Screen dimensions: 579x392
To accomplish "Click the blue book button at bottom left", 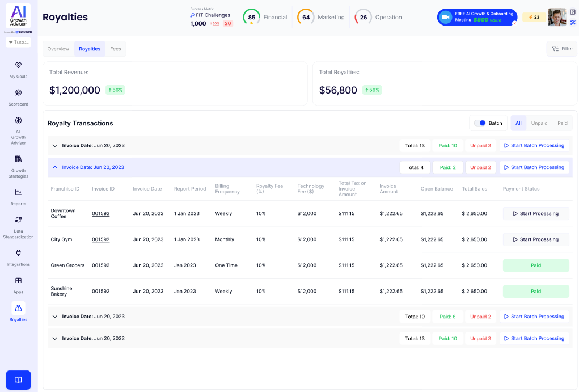I will [18, 380].
